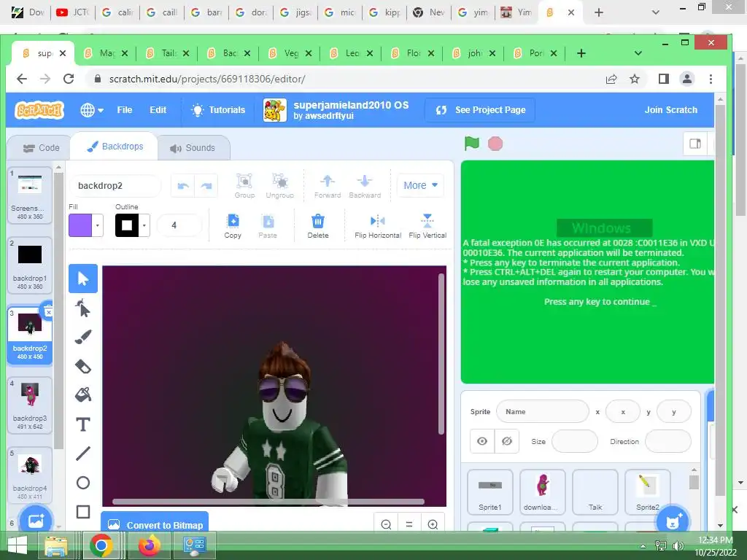Select the backdrop1 thumbnail
747x560 pixels.
[29, 265]
